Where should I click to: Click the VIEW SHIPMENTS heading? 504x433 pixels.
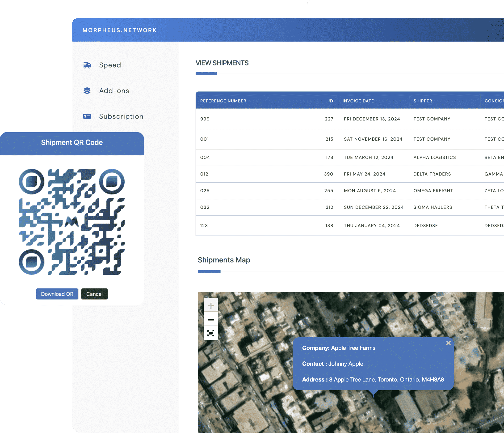pyautogui.click(x=222, y=63)
